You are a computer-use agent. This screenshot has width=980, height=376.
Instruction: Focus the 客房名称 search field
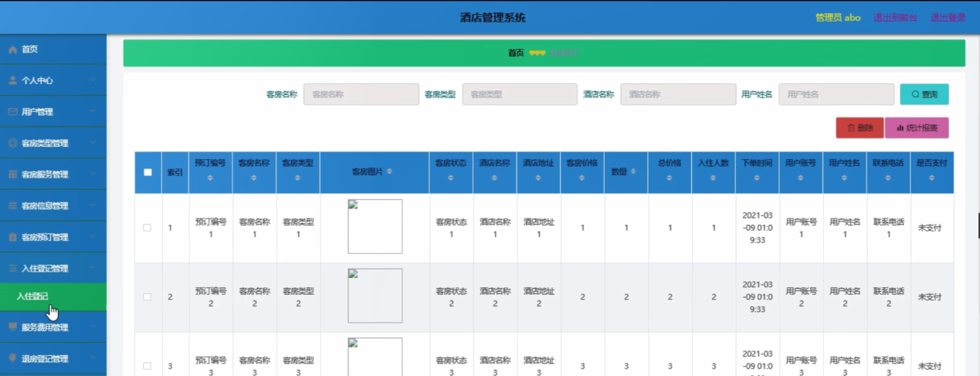tap(361, 94)
